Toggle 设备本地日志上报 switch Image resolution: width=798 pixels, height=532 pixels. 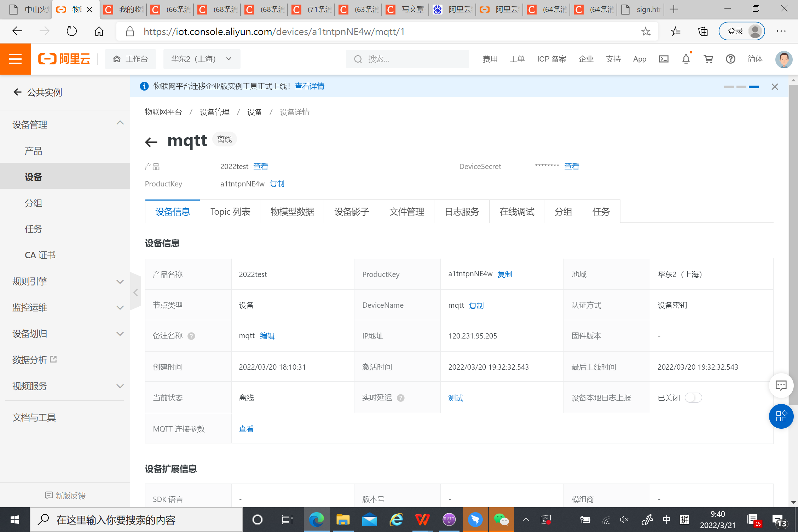pos(693,398)
